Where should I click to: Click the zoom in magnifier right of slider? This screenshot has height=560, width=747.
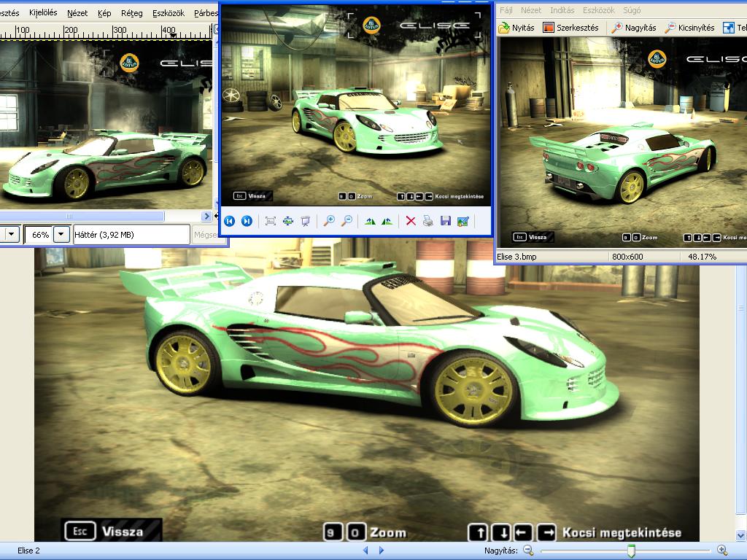[722, 551]
